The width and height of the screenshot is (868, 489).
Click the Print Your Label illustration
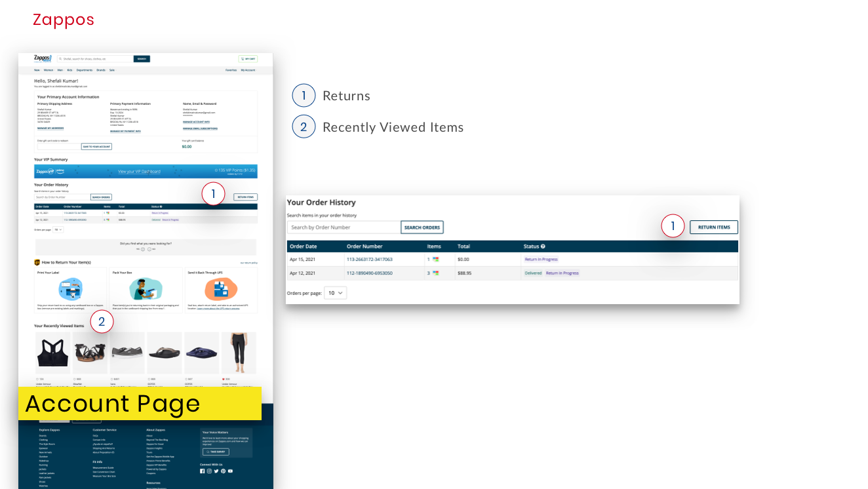70,289
